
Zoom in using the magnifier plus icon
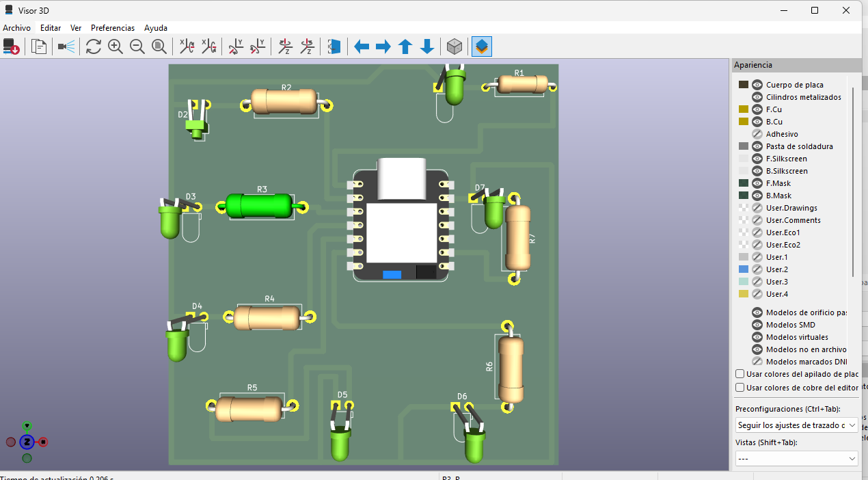click(116, 46)
